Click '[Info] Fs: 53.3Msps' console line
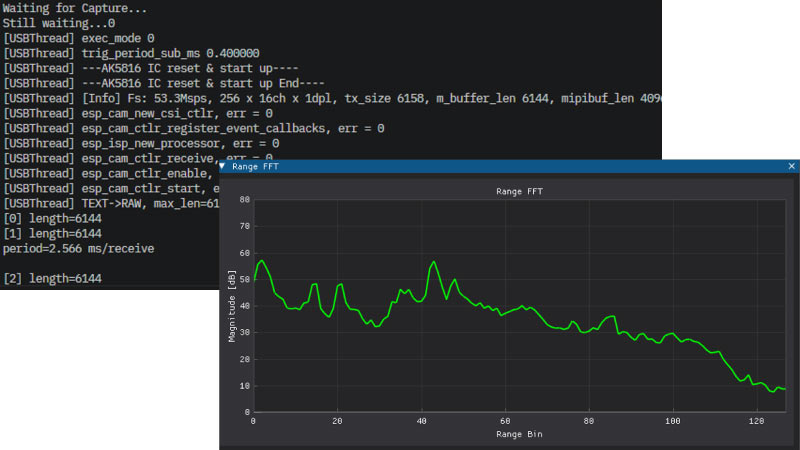 pyautogui.click(x=332, y=98)
